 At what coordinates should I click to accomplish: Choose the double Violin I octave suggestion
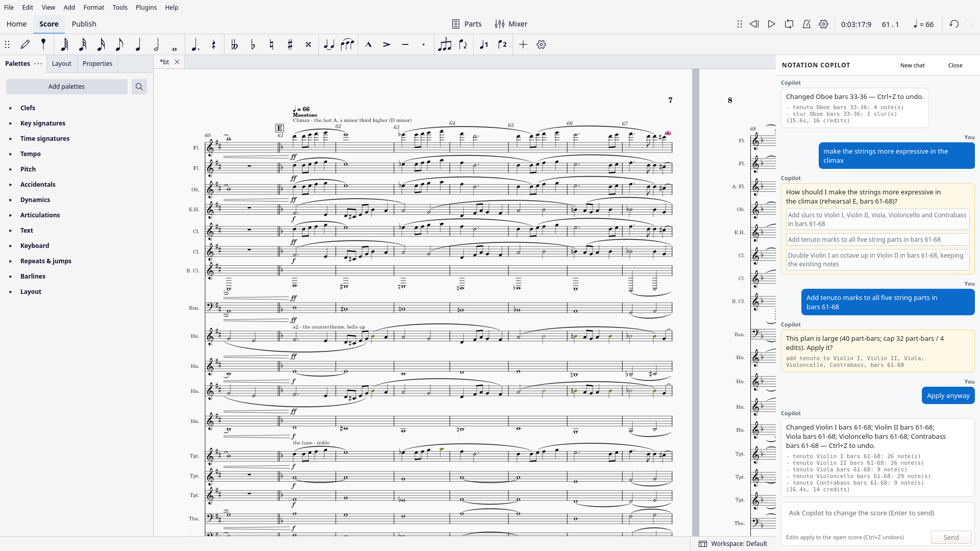[x=878, y=260]
